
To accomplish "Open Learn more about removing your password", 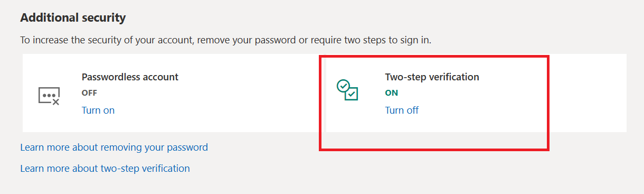I will pos(114,147).
